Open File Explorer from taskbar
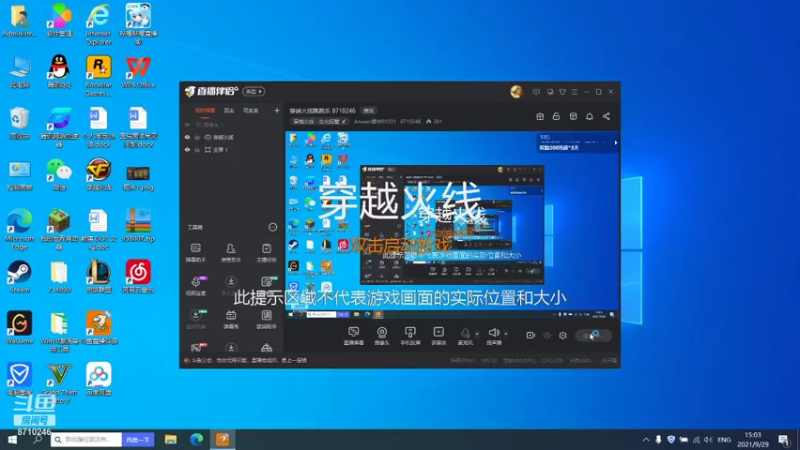The height and width of the screenshot is (450, 800). pos(170,439)
